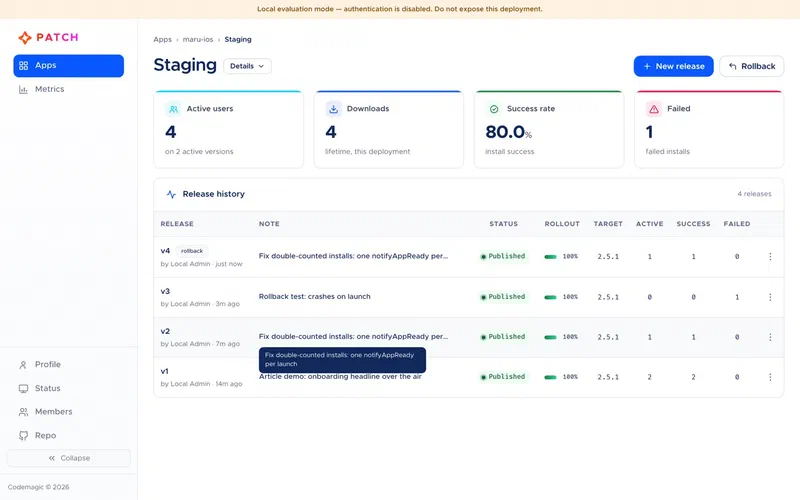Click the Downloads icon
This screenshot has width=800, height=500.
(x=333, y=109)
